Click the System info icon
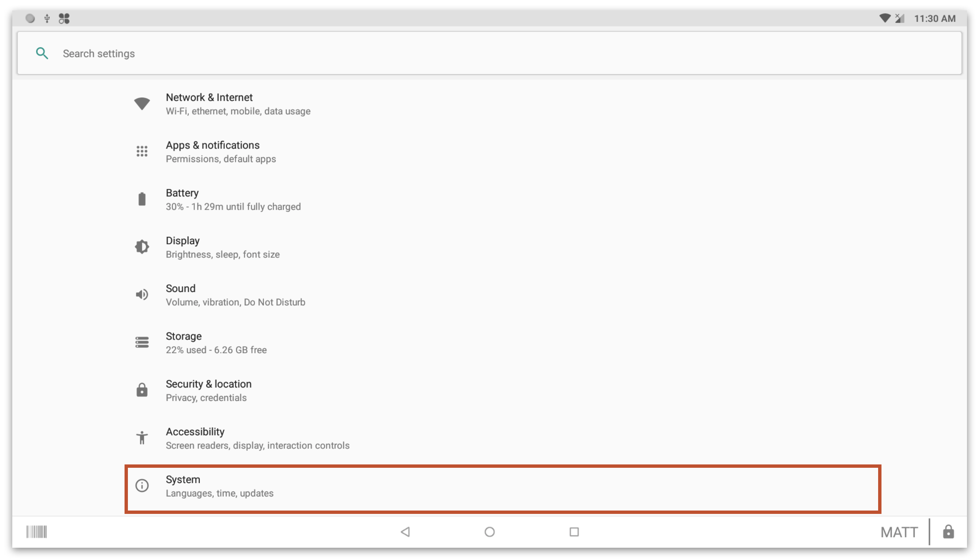 pyautogui.click(x=142, y=485)
